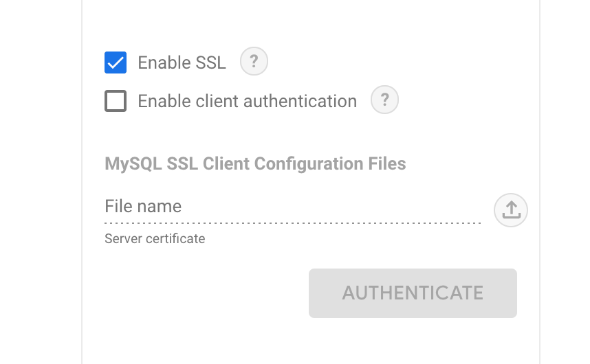This screenshot has height=364, width=590.
Task: Turn on client authentication via the empty checkbox
Action: [x=116, y=101]
